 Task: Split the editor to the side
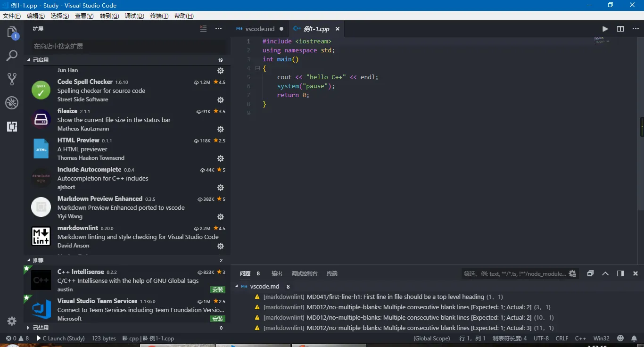[x=620, y=29]
